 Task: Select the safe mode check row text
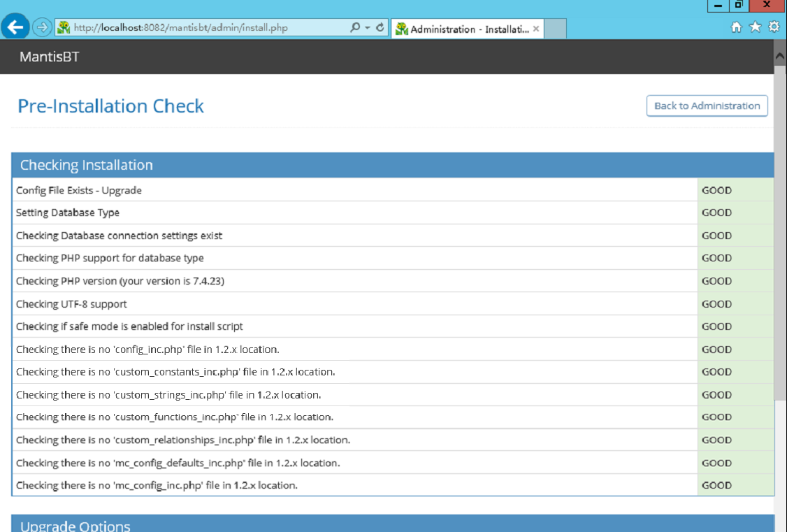pyautogui.click(x=129, y=326)
